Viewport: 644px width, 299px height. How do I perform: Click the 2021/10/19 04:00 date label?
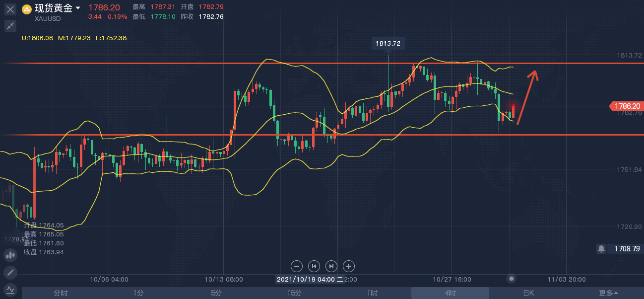pyautogui.click(x=310, y=280)
